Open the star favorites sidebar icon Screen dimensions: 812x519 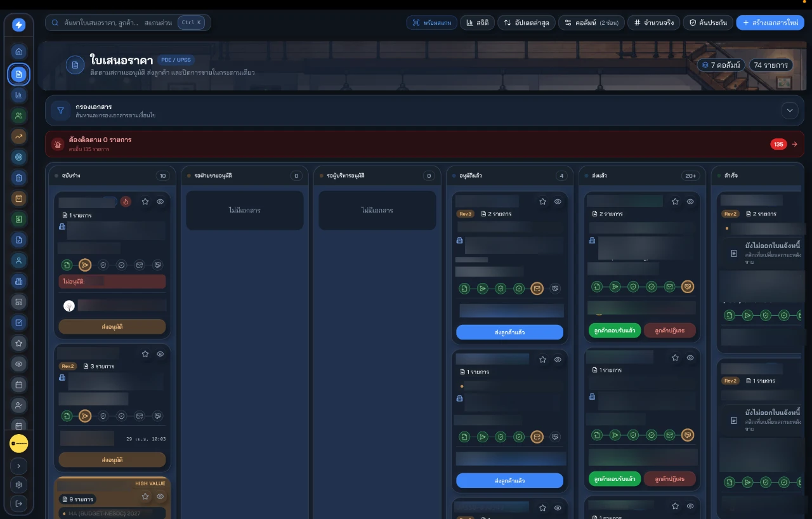click(19, 343)
